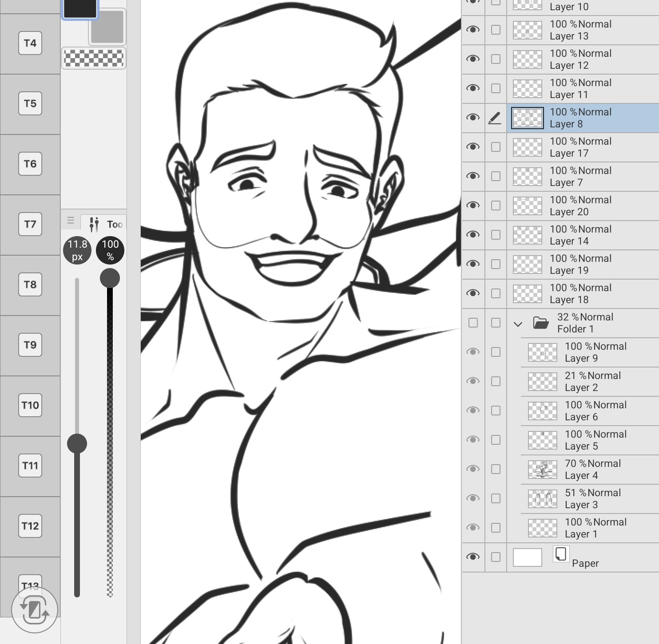Image resolution: width=659 pixels, height=644 pixels.
Task: Click the opacity slider track
Action: pyautogui.click(x=110, y=437)
